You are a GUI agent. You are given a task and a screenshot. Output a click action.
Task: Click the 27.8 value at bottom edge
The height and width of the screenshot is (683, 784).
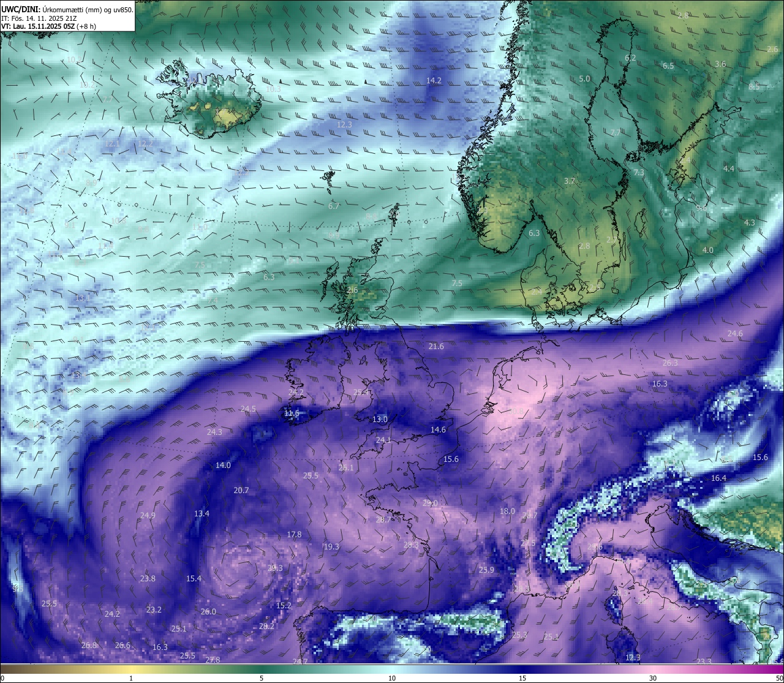click(x=213, y=660)
